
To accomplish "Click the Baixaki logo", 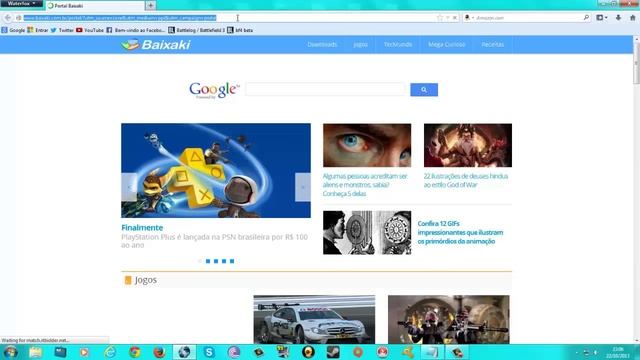I will pyautogui.click(x=156, y=44).
